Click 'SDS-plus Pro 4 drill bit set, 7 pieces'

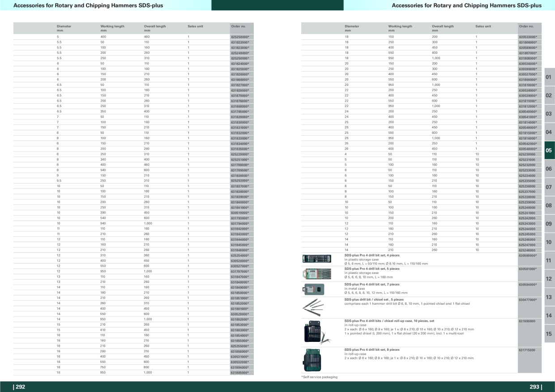pyautogui.click(x=371, y=284)
